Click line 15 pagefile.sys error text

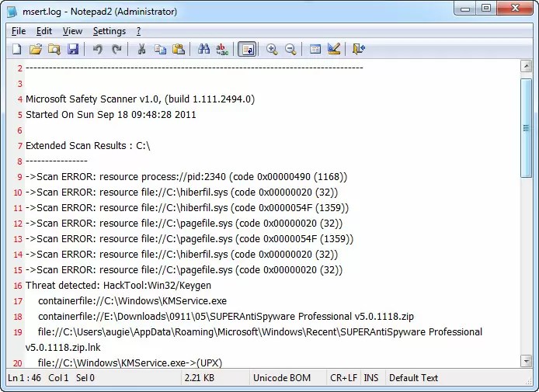(184, 269)
